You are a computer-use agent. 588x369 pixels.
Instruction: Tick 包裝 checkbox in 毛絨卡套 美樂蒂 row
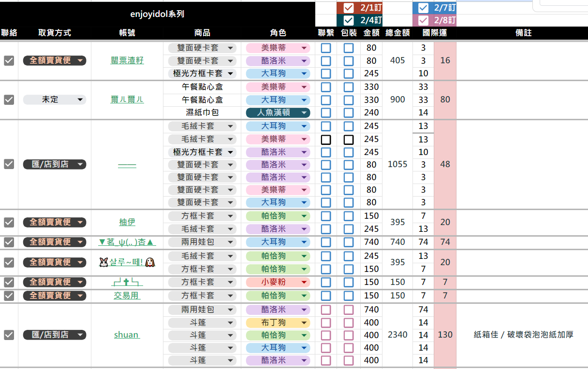(x=349, y=139)
